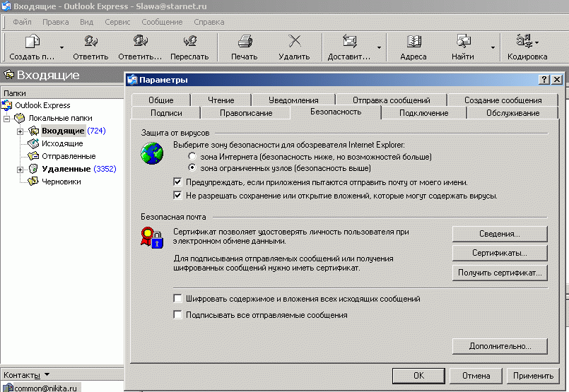
Task: Open the Addresses (Адреса) book icon
Action: point(413,41)
